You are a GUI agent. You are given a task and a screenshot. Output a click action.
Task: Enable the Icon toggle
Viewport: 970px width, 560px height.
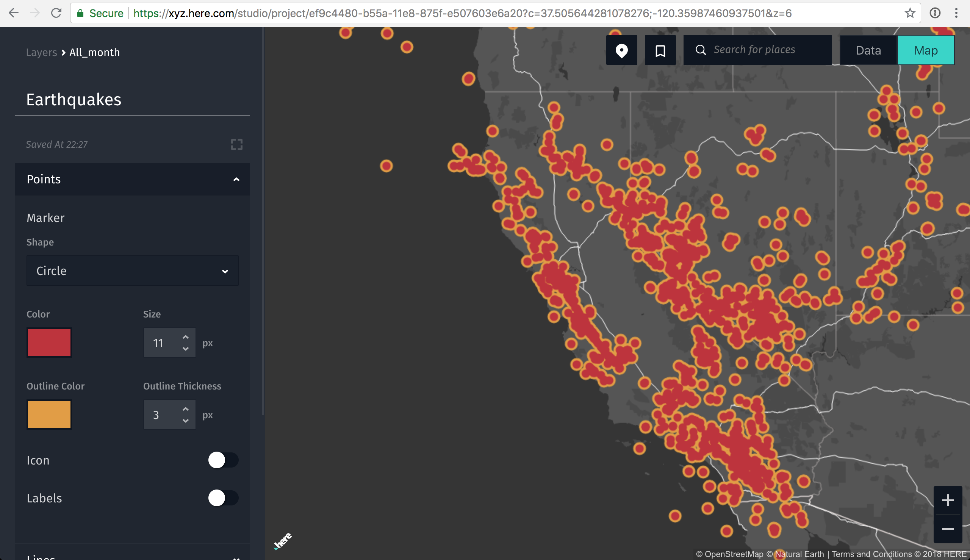pos(223,460)
